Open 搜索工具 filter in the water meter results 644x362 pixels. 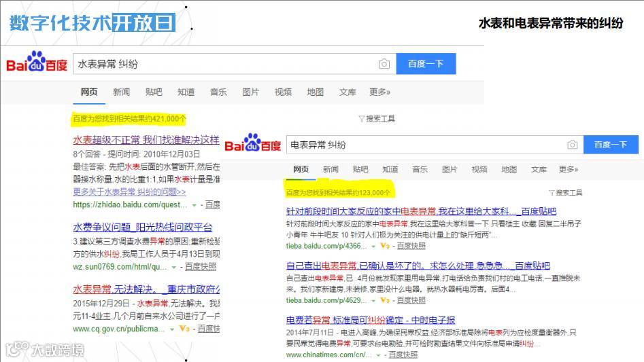click(377, 119)
